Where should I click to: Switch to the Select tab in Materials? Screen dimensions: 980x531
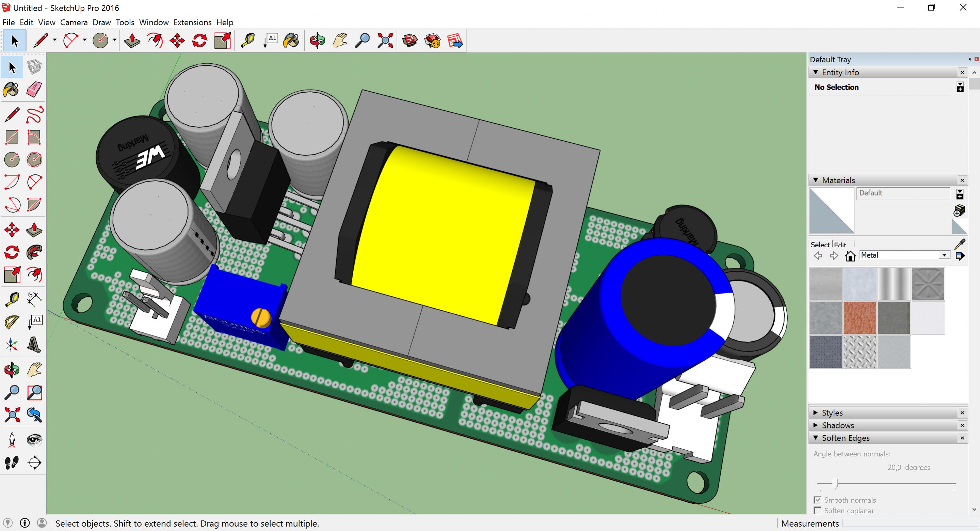point(820,245)
